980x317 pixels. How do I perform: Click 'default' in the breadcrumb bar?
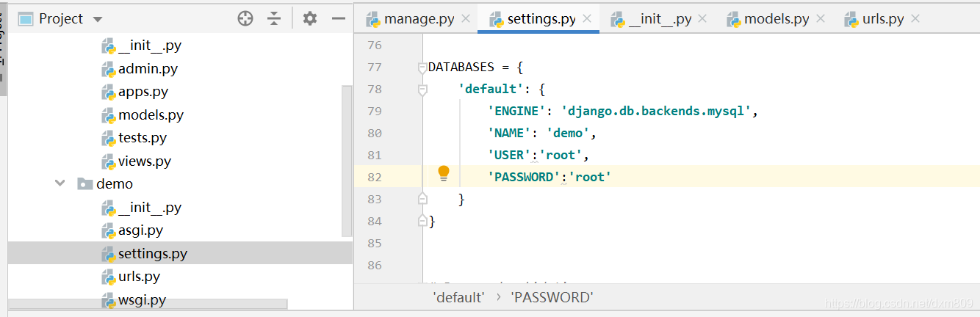coord(458,297)
